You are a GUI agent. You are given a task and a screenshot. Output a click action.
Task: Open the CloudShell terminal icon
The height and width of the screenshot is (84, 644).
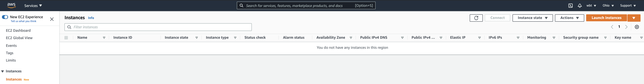pyautogui.click(x=570, y=6)
